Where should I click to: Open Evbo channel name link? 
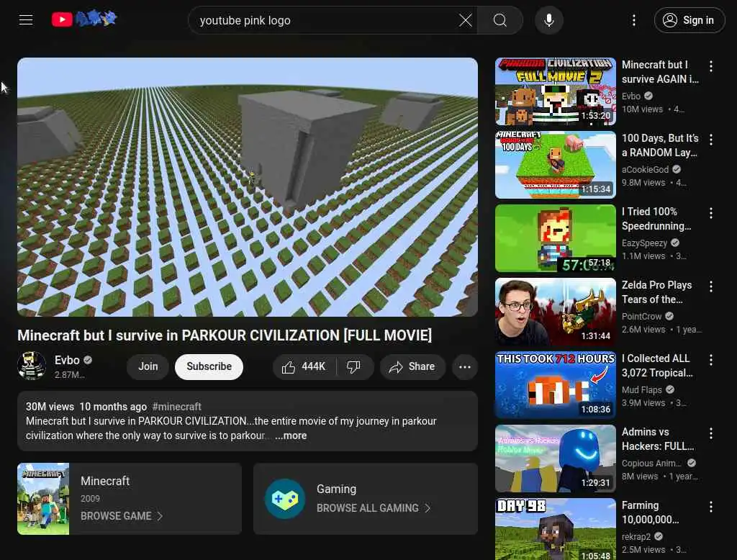(x=67, y=360)
